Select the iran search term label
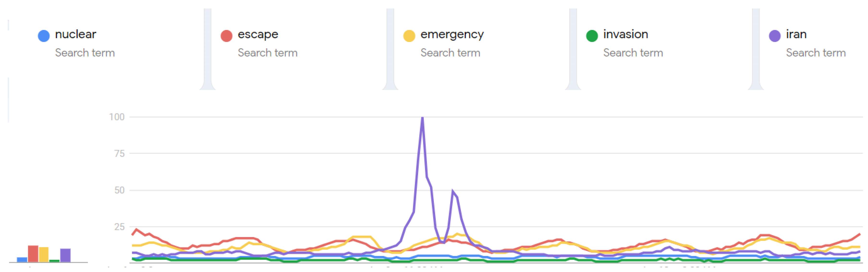 pos(796,34)
